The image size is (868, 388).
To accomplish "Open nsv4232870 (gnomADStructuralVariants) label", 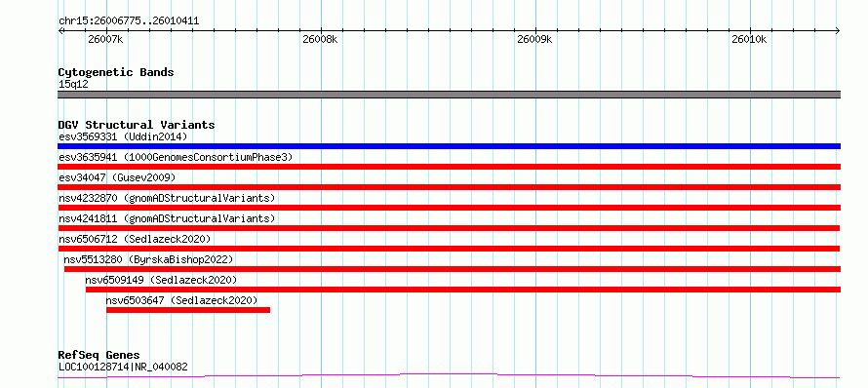I will [167, 198].
